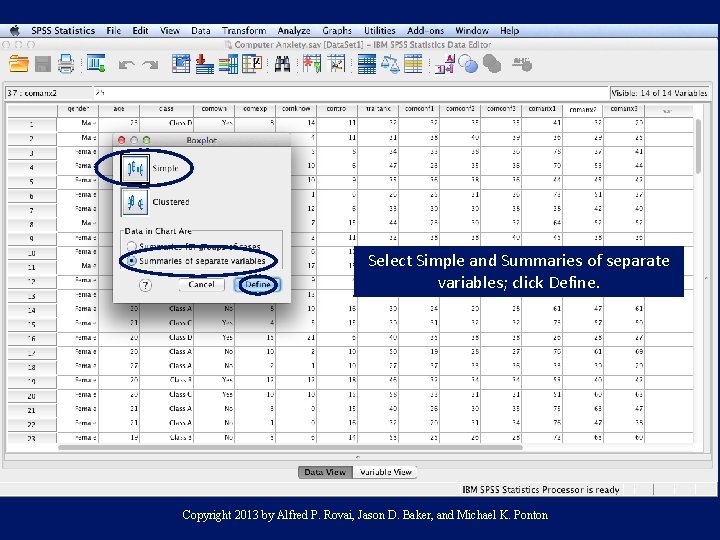The image size is (720, 540).
Task: Open the Analyze menu
Action: 294,31
